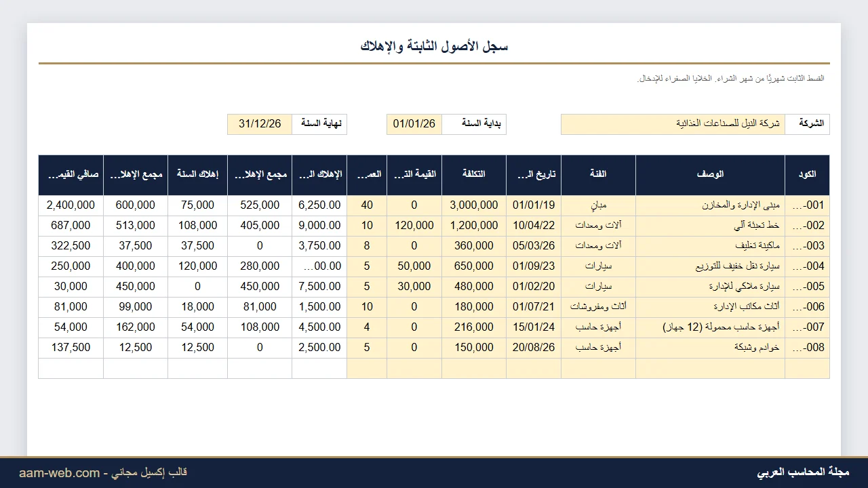Select the company name field شركة النيل للصناعات الغذائية
868x488 pixels.
673,124
